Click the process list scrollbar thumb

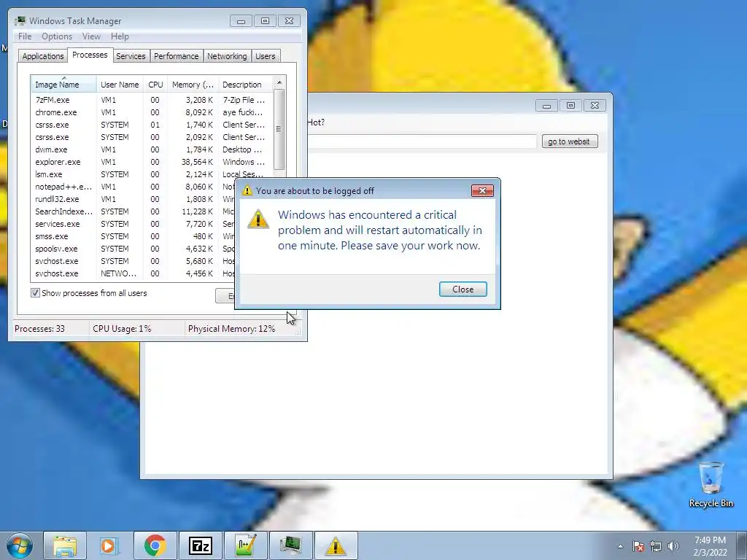[x=279, y=130]
